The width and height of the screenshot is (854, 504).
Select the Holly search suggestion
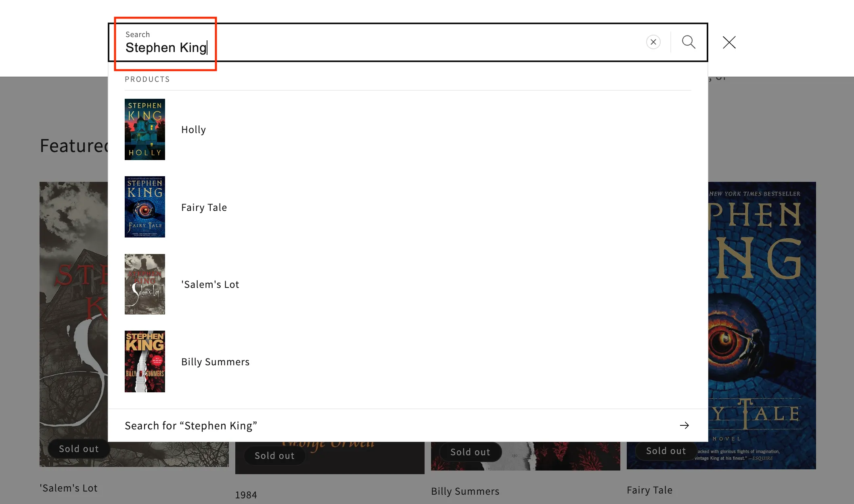pyautogui.click(x=193, y=129)
